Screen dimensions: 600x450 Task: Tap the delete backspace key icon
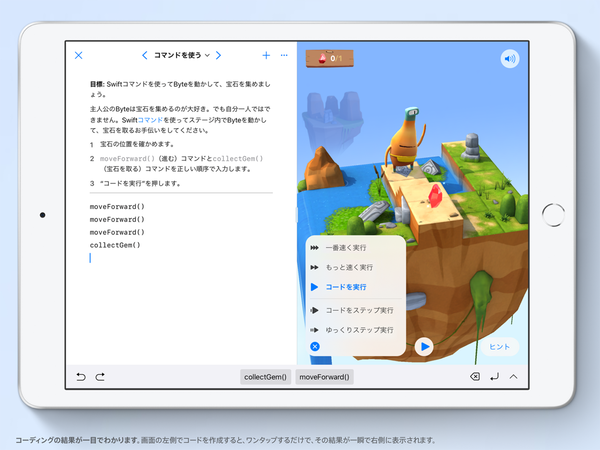tap(475, 377)
